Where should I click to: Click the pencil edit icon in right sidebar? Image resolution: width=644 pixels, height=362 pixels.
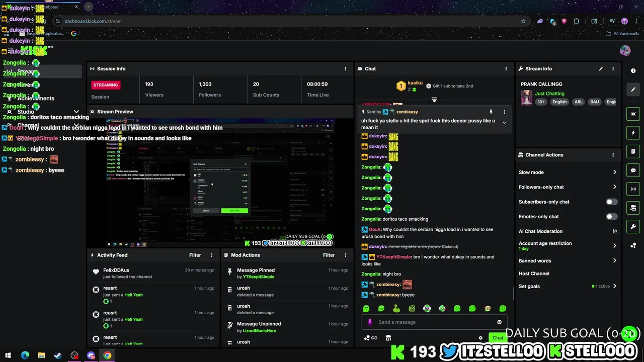tap(633, 89)
